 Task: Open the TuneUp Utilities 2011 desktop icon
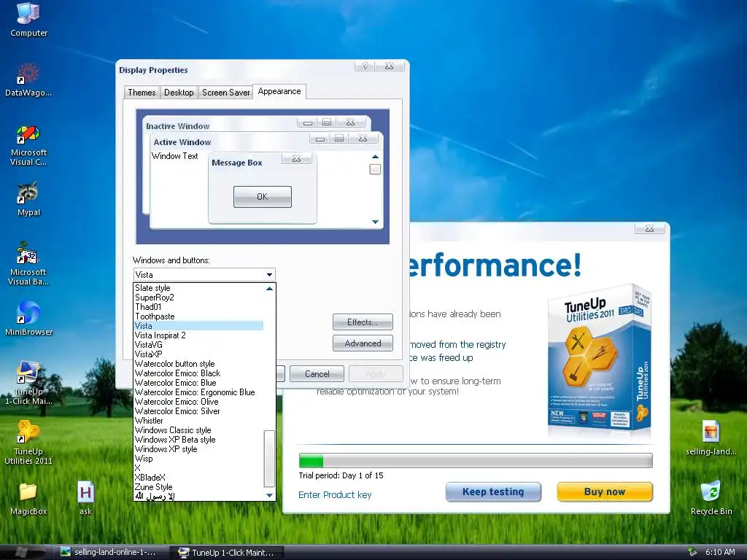tap(28, 442)
